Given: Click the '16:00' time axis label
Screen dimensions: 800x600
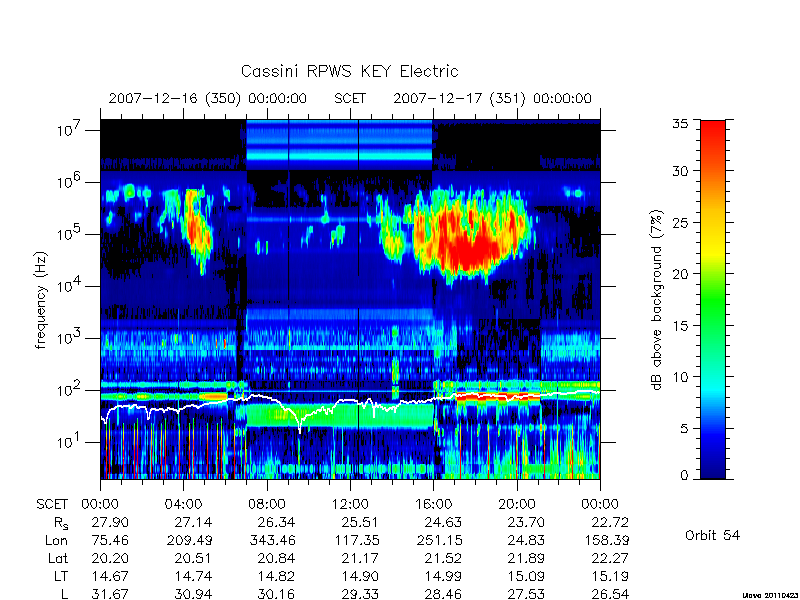Looking at the screenshot, I should tap(433, 505).
